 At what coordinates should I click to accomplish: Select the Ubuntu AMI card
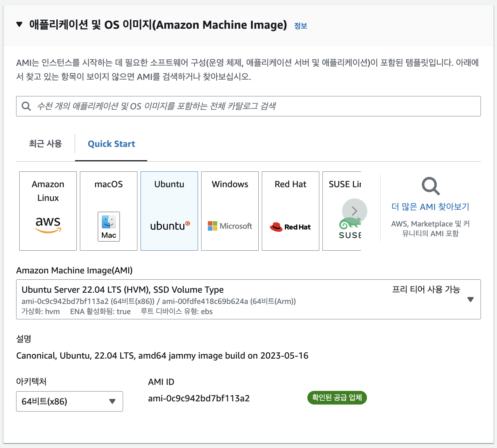(169, 211)
